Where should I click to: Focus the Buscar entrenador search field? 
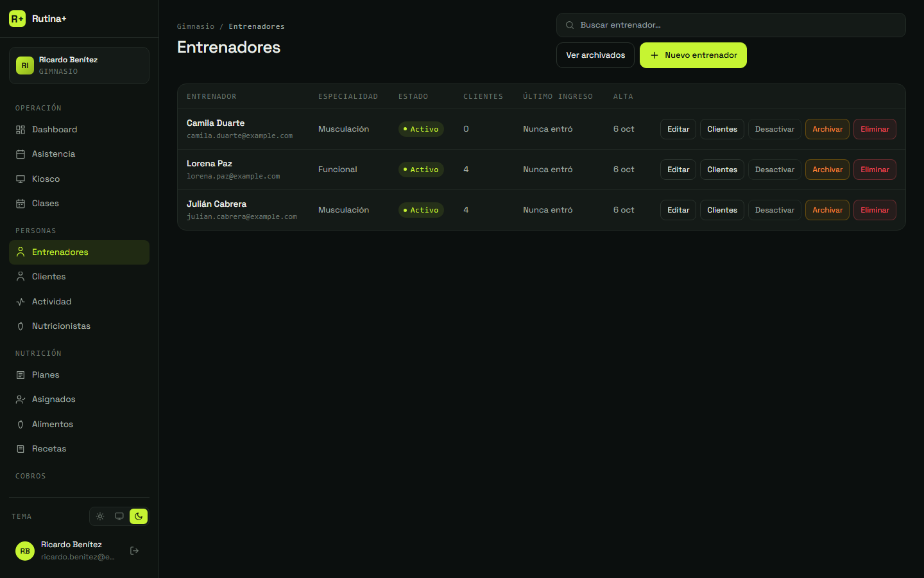coord(731,25)
